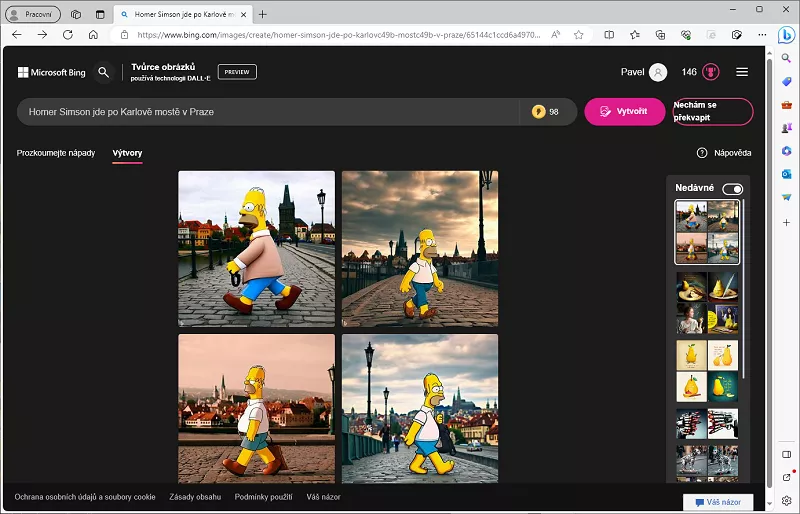This screenshot has width=800, height=514.
Task: Click the boost coin counter showing 98
Action: [x=546, y=112]
